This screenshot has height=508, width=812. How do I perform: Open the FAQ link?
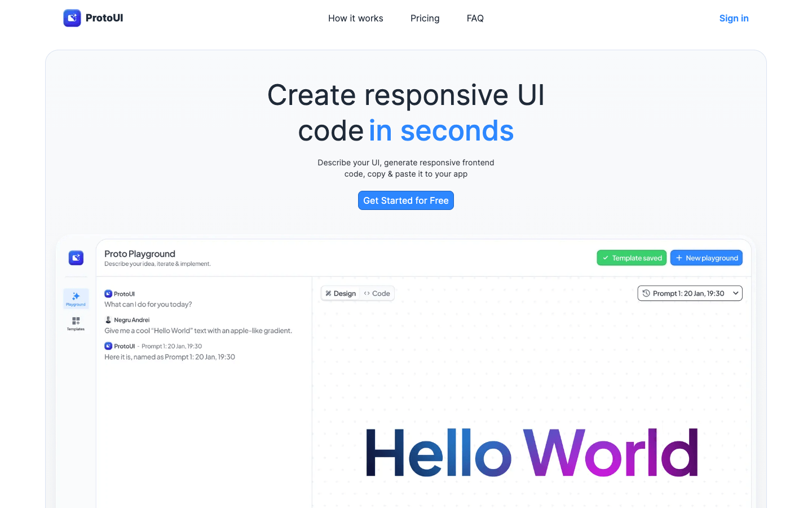[x=475, y=18]
